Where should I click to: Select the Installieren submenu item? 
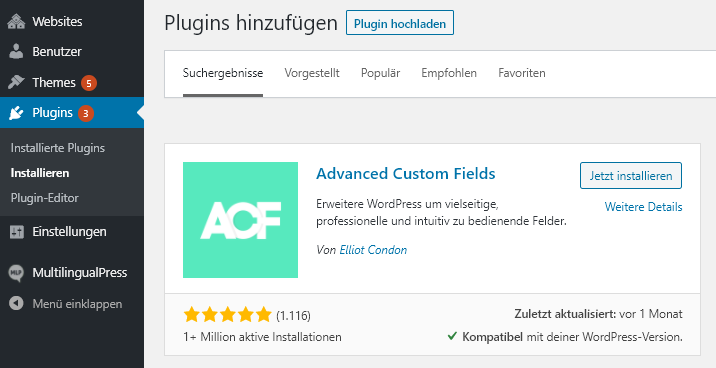click(x=40, y=173)
